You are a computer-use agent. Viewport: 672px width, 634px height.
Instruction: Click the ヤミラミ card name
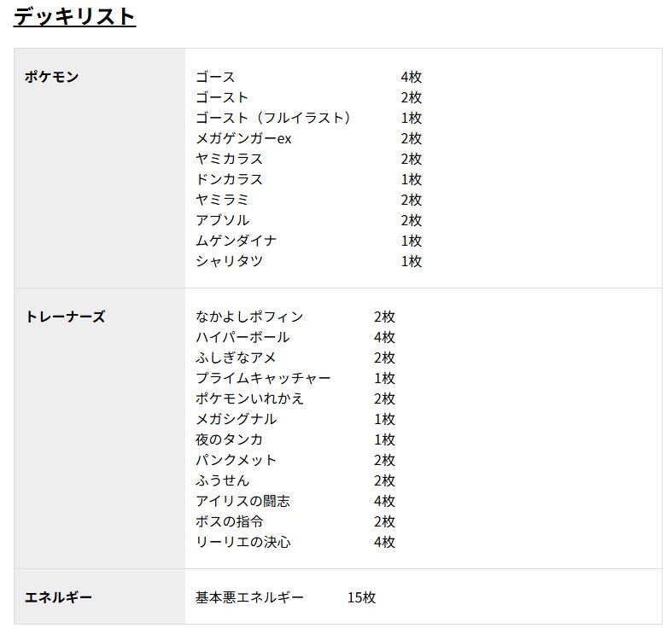[222, 200]
